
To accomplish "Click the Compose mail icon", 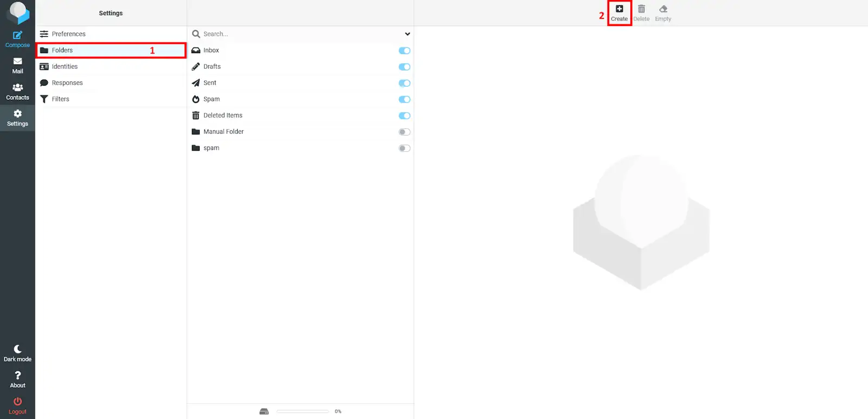I will (17, 36).
